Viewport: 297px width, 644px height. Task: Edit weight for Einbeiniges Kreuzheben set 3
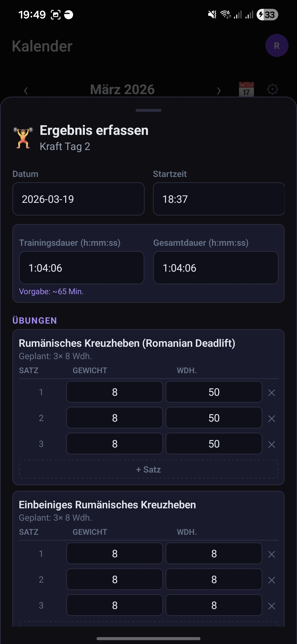tap(115, 605)
